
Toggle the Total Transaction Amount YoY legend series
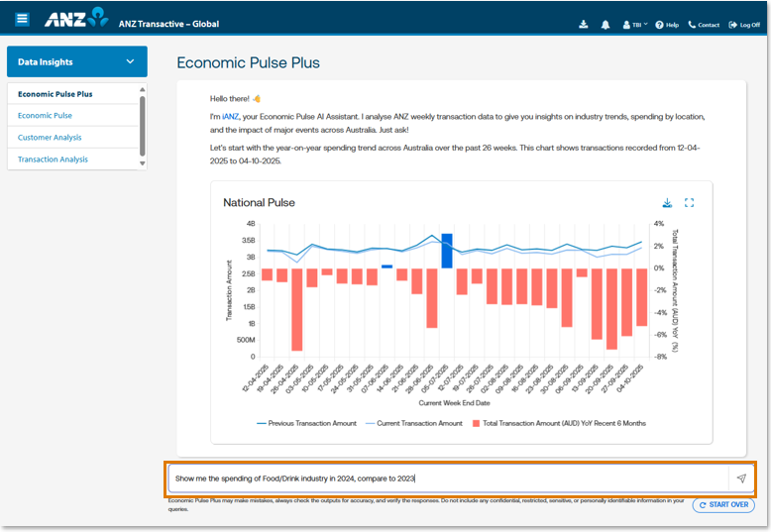click(559, 423)
